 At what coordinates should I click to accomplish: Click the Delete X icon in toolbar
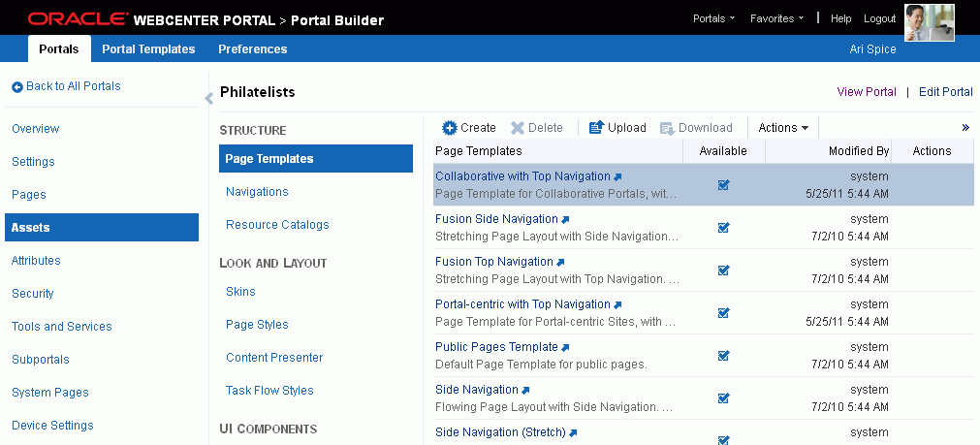(517, 128)
